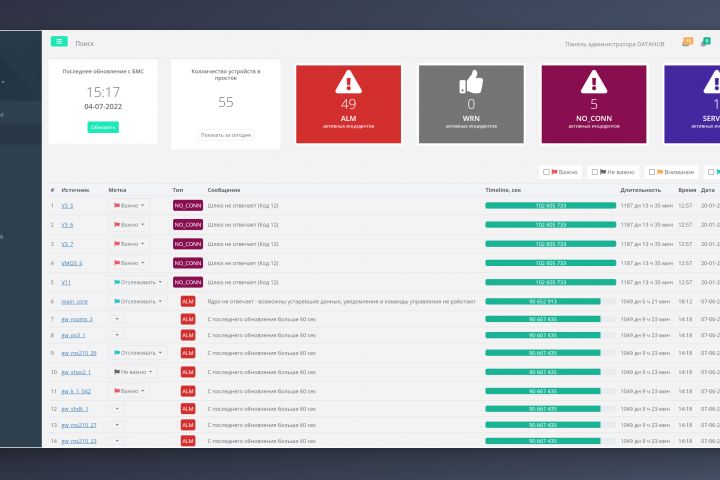The image size is (720, 480).
Task: Open the empty label dropdown for gw_rooms_3
Action: click(x=117, y=319)
